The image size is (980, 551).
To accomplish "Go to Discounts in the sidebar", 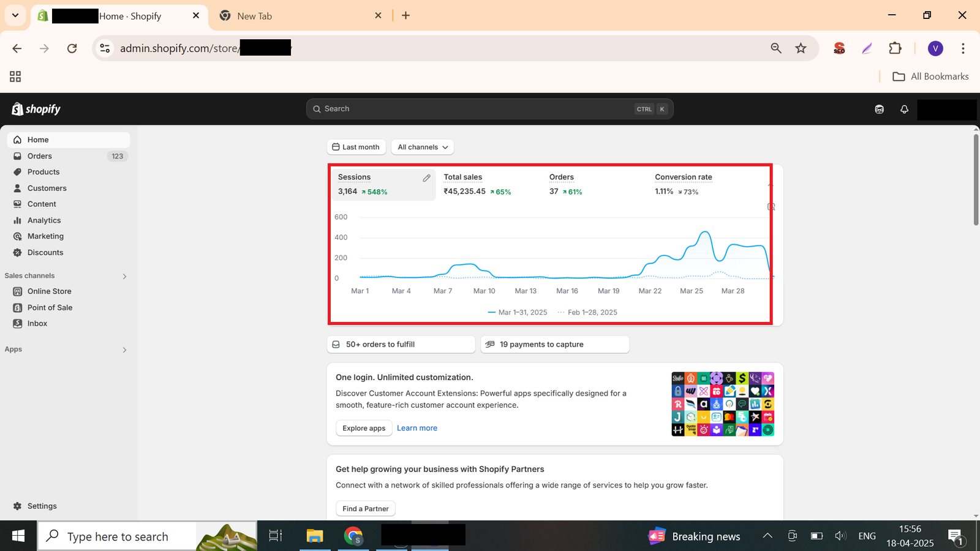I will [x=45, y=252].
